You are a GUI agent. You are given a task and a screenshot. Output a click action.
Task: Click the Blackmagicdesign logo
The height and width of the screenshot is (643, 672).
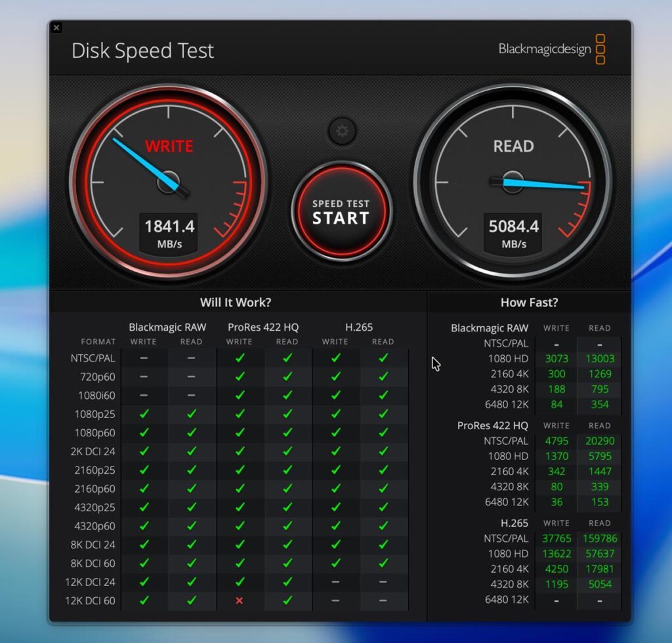551,49
